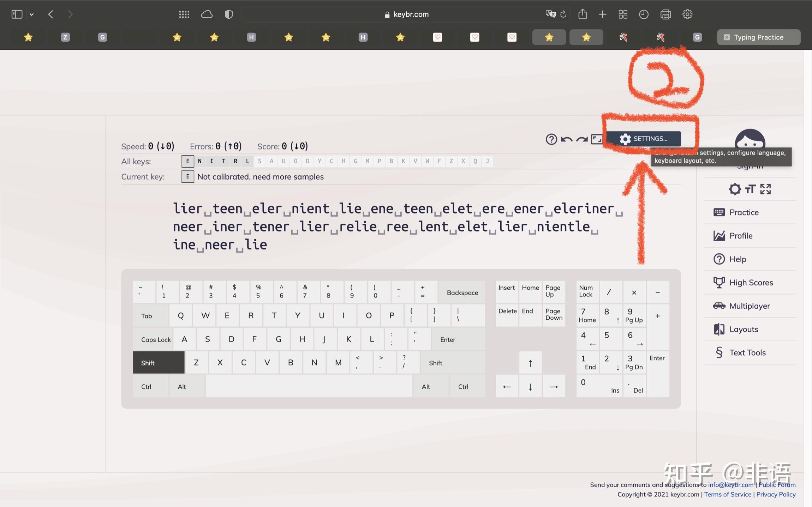Open Profile in the sidebar
812x507 pixels.
coord(740,236)
